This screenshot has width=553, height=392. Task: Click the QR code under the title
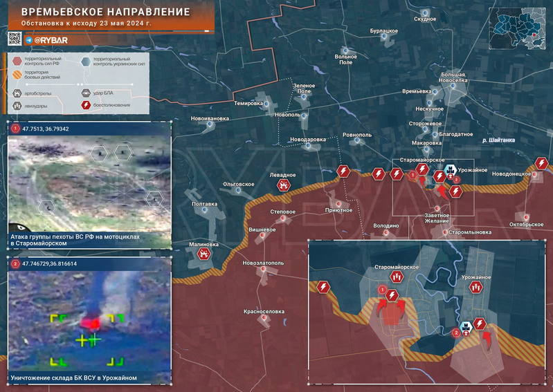14,39
